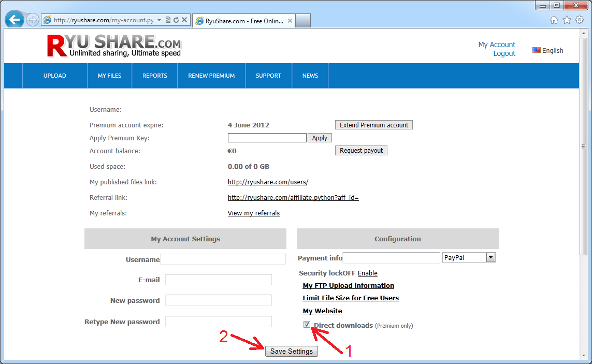
Task: Open the browser Home page icon
Action: pos(554,20)
